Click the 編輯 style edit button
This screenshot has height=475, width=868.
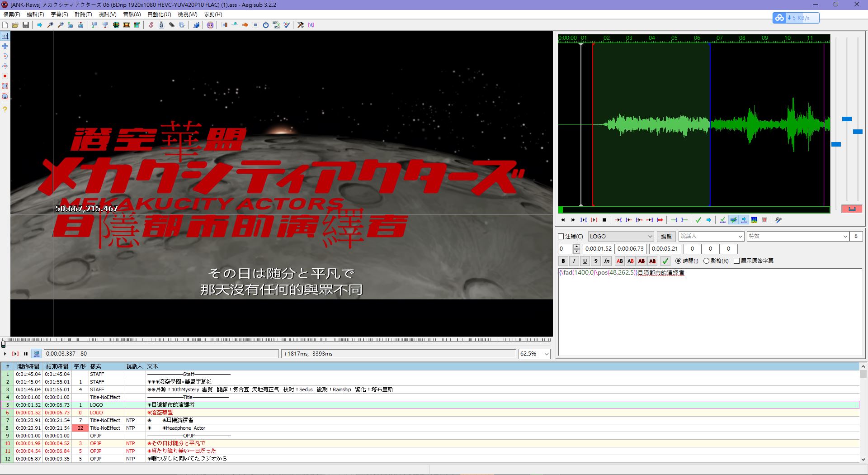[x=666, y=236]
